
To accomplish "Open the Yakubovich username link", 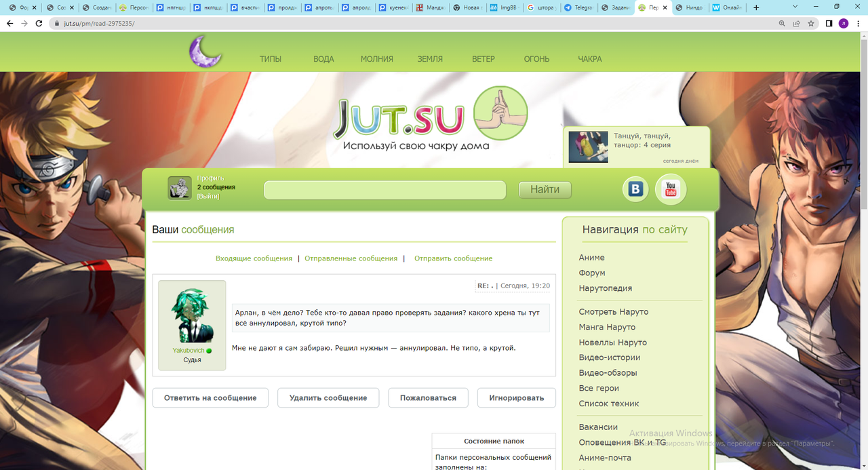I will [188, 351].
